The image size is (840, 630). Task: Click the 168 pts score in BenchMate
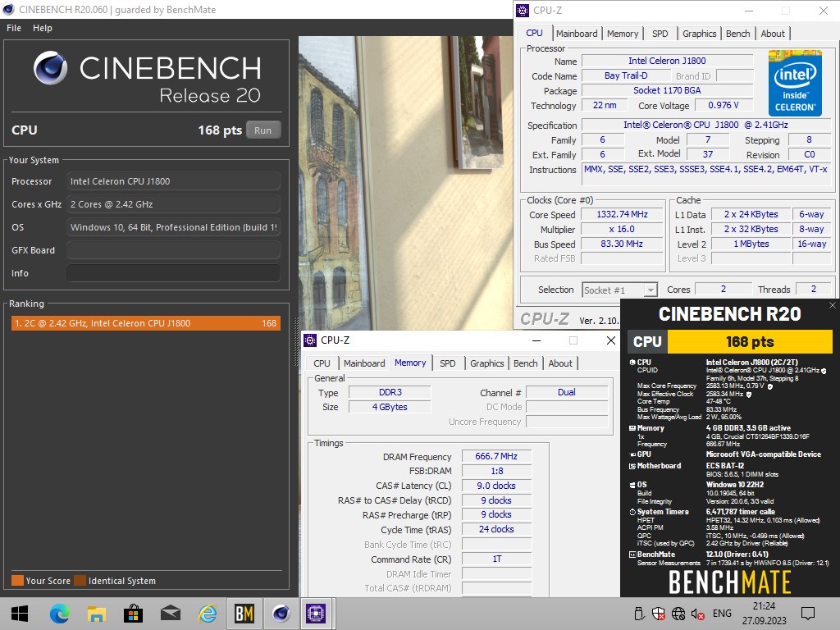click(x=750, y=342)
